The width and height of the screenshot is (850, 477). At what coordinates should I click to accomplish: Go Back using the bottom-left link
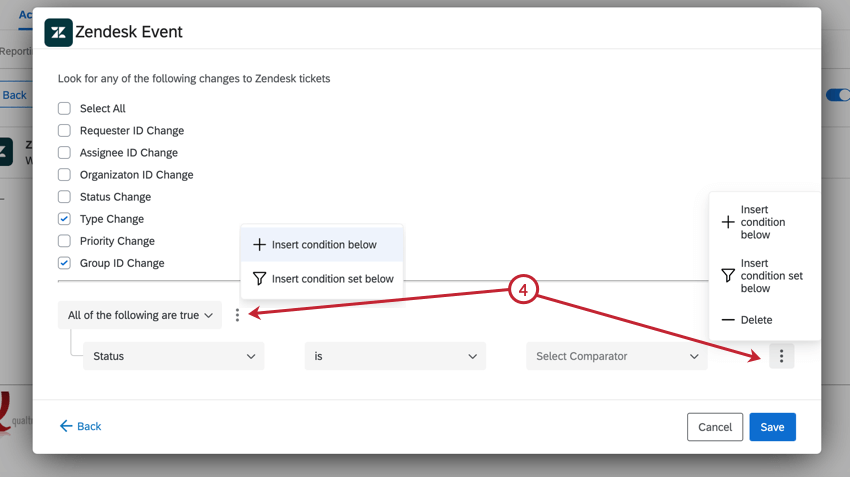(80, 426)
